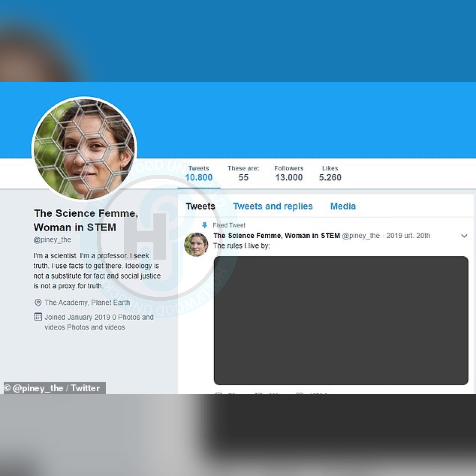Click the calendar icon next to Joined January 2019
This screenshot has height=476, width=476.
[x=38, y=317]
